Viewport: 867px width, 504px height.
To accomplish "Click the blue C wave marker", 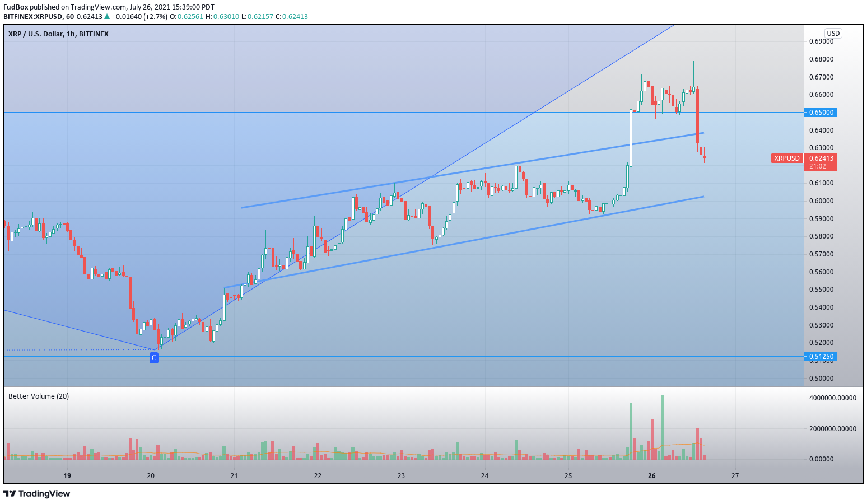I will (x=154, y=357).
